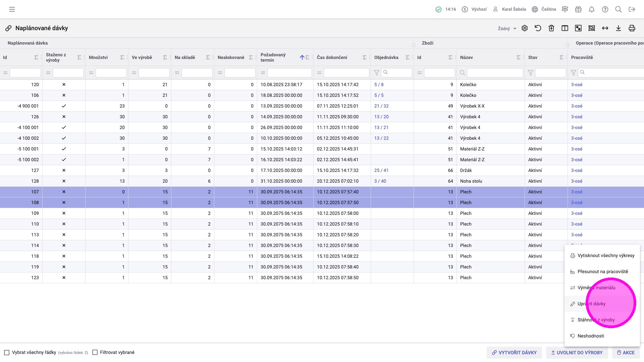This screenshot has height=362, width=644.
Task: Click the logout icon at top right
Action: [632, 9]
